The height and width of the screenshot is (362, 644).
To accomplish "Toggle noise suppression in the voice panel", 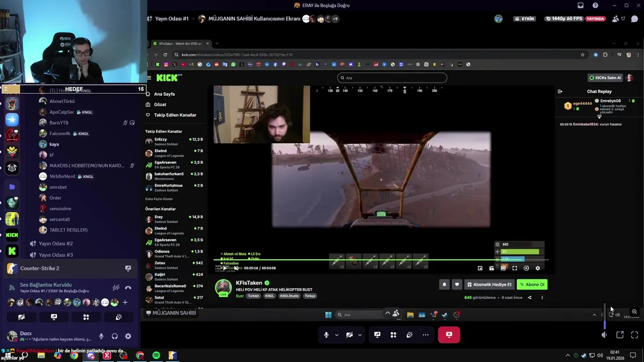I will [116, 288].
